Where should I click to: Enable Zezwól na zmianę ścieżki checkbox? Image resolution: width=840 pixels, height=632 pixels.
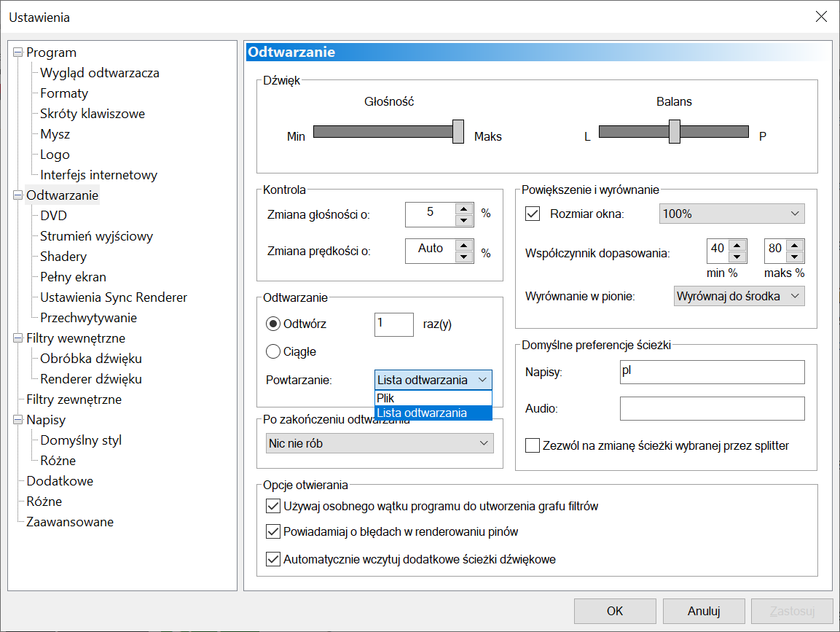[x=533, y=445]
